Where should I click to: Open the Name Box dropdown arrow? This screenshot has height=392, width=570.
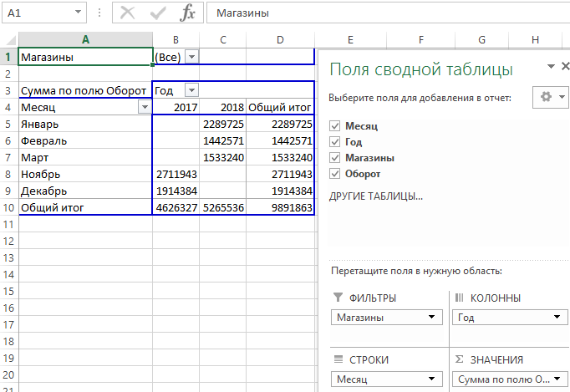click(x=78, y=13)
